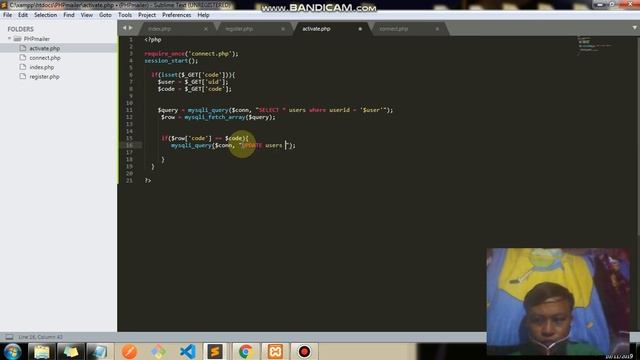640x360 pixels.
Task: Open the Edit menu
Action: tap(23, 15)
